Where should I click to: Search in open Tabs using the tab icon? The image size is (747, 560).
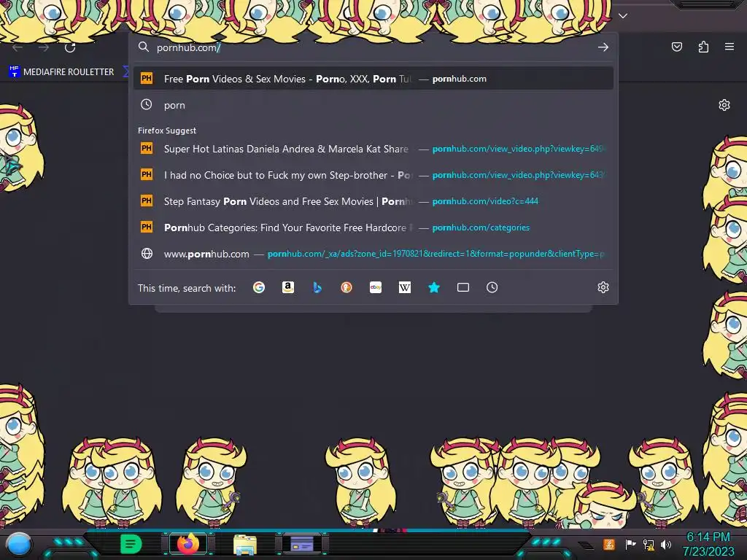pyautogui.click(x=463, y=287)
